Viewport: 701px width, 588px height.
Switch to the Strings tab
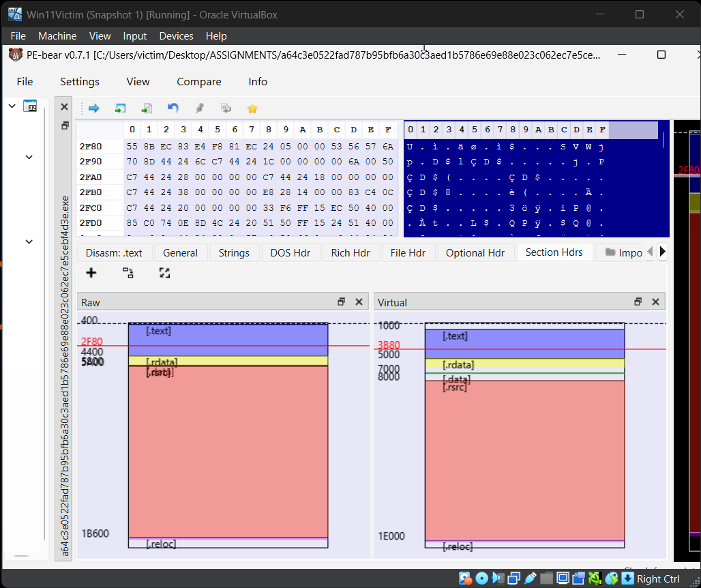[x=234, y=253]
